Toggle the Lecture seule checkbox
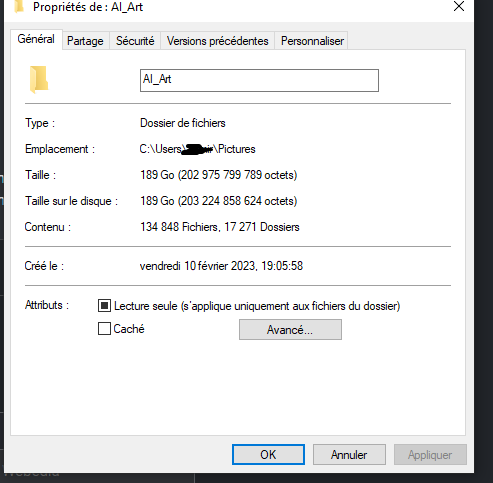Image resolution: width=493 pixels, height=483 pixels. coord(104,305)
